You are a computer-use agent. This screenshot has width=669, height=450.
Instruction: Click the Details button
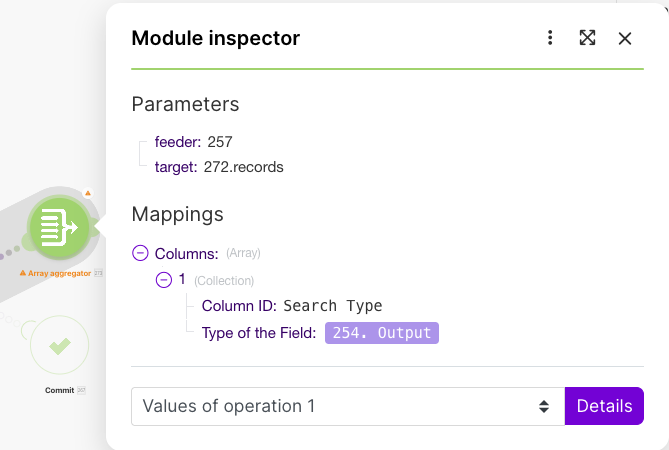604,406
